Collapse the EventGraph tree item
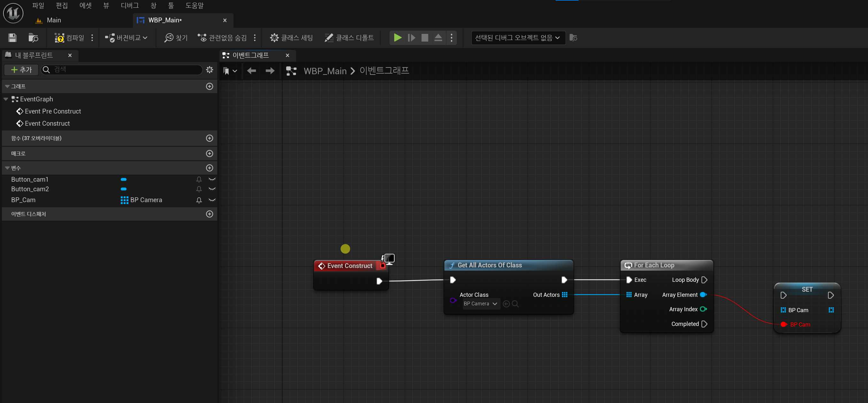Viewport: 868px width, 403px height. pos(6,99)
